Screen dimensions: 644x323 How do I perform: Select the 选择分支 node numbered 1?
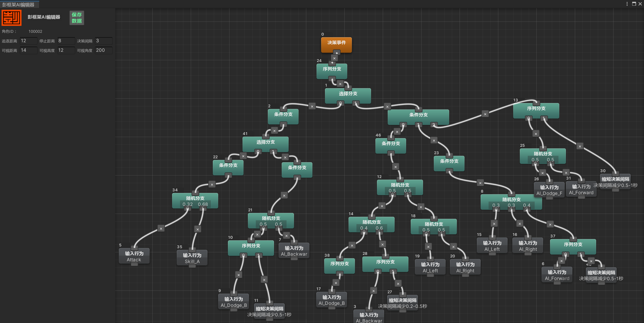(348, 96)
